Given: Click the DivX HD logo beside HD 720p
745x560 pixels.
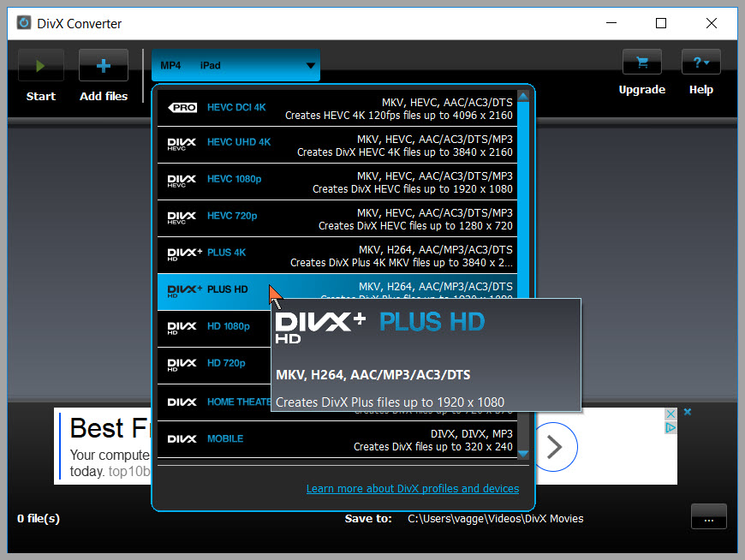Looking at the screenshot, I should (x=182, y=365).
